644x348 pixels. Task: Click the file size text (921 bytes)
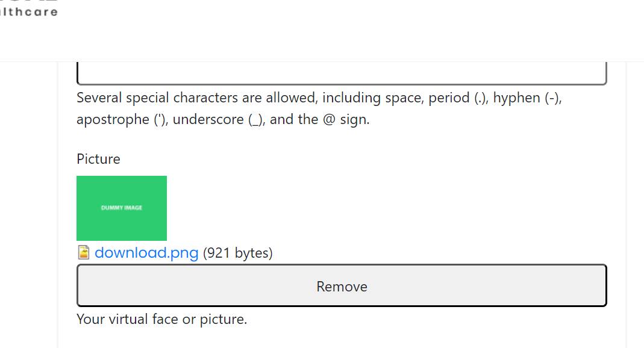click(x=237, y=252)
